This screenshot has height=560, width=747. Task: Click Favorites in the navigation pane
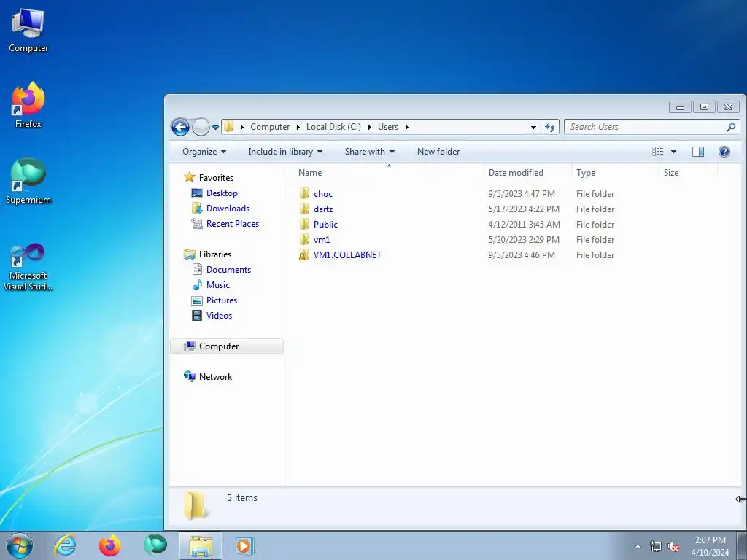tap(216, 178)
